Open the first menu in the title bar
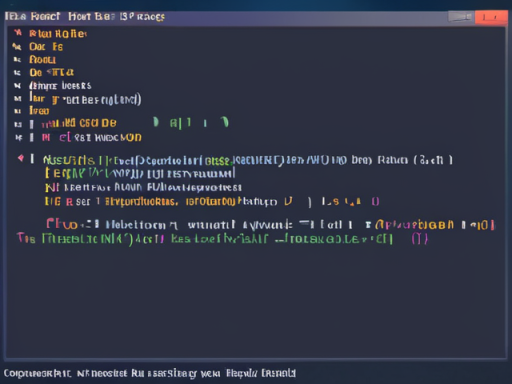The image size is (512, 384). click(x=15, y=16)
